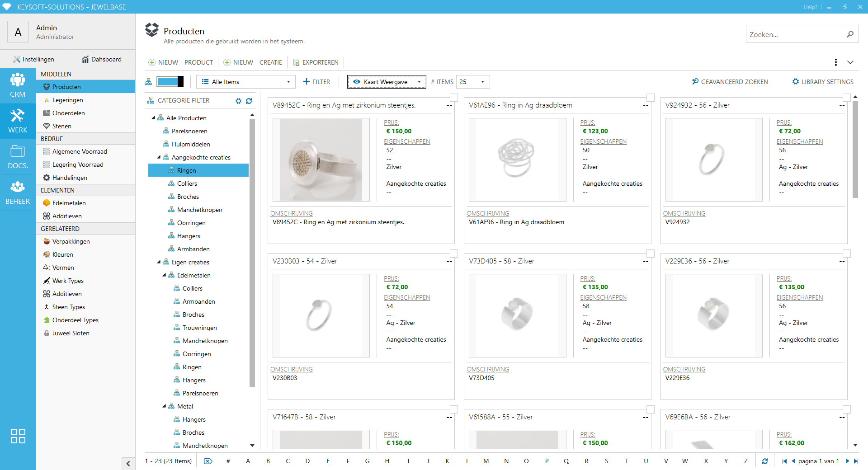Go to next page
This screenshot has width=868, height=470.
tap(847, 461)
